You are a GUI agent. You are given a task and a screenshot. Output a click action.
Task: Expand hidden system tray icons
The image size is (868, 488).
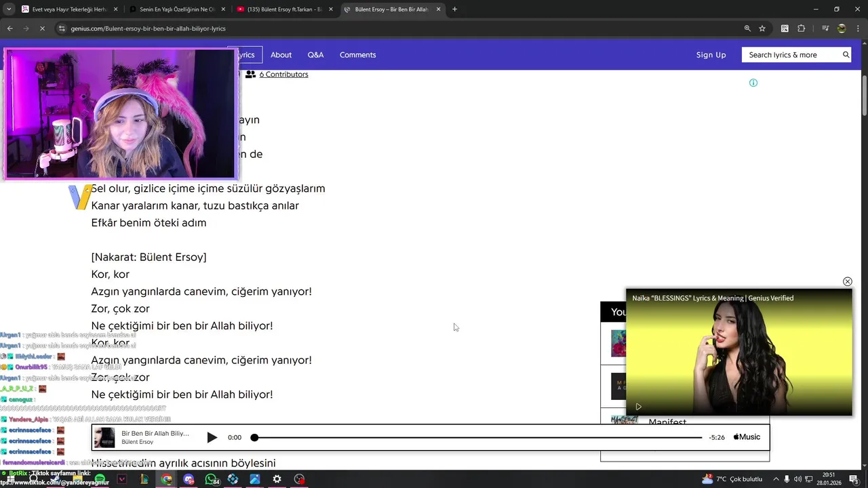776,479
